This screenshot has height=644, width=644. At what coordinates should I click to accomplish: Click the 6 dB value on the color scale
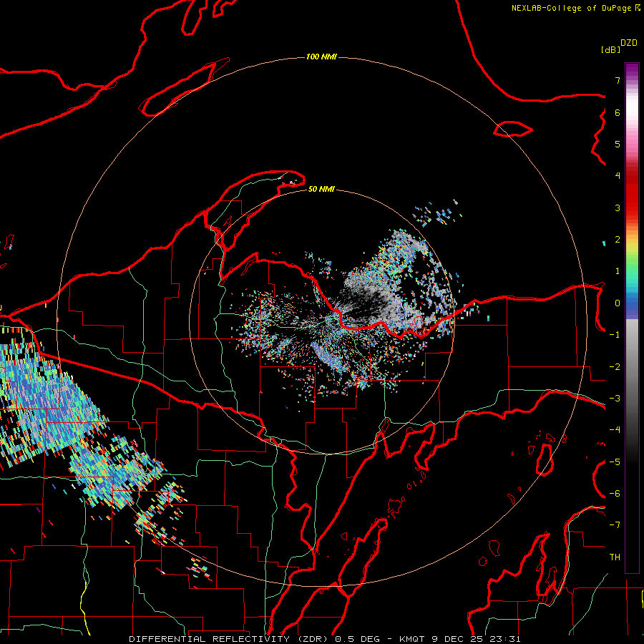(x=618, y=112)
